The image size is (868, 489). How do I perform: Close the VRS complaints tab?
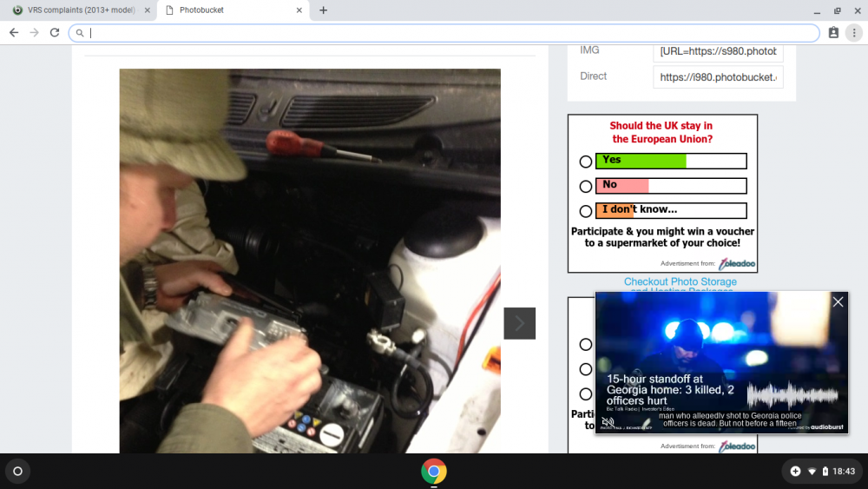coord(148,10)
